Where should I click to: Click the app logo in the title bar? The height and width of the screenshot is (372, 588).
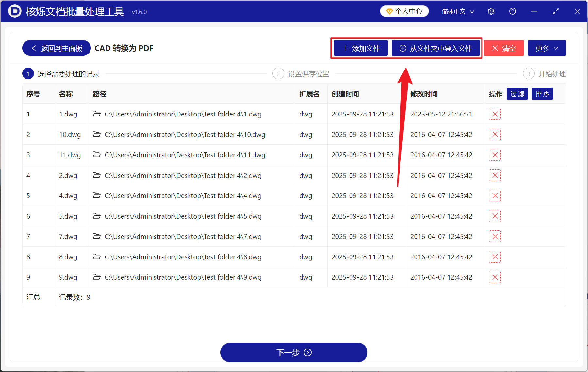[x=14, y=11]
